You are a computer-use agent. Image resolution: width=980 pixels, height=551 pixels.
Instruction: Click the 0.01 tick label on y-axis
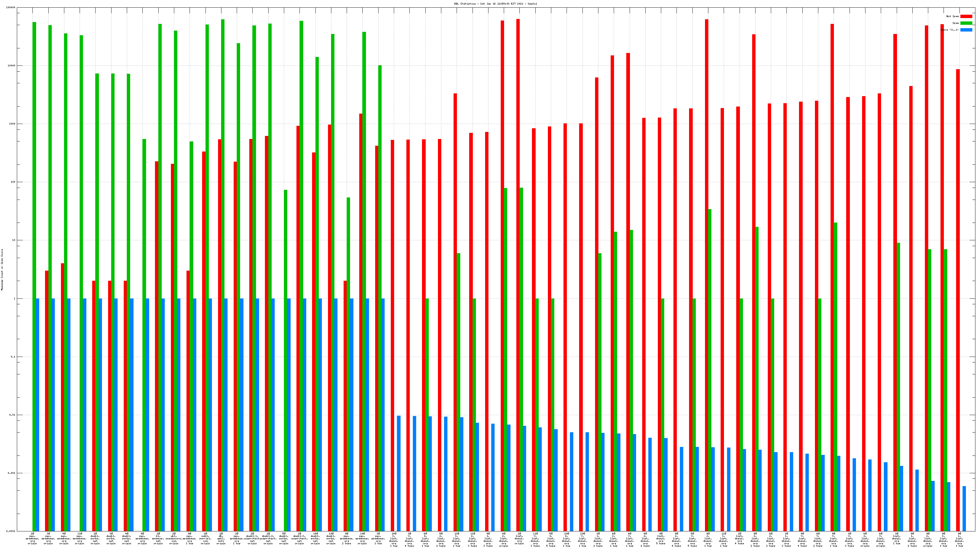(12, 415)
